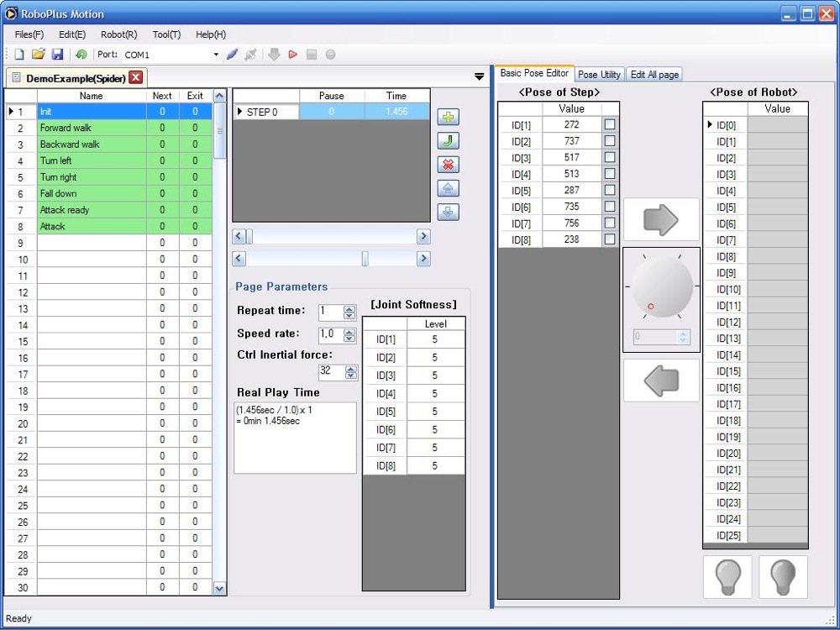Move step down with arrow icon

448,213
